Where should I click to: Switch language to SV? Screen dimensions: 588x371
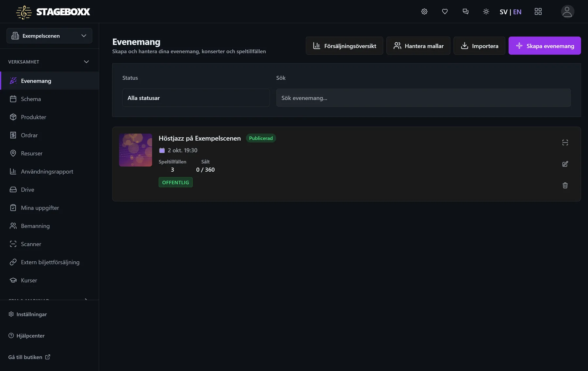click(x=503, y=12)
